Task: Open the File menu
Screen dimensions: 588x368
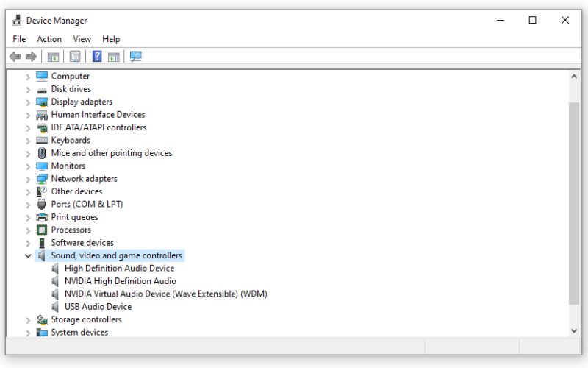Action: click(x=19, y=39)
